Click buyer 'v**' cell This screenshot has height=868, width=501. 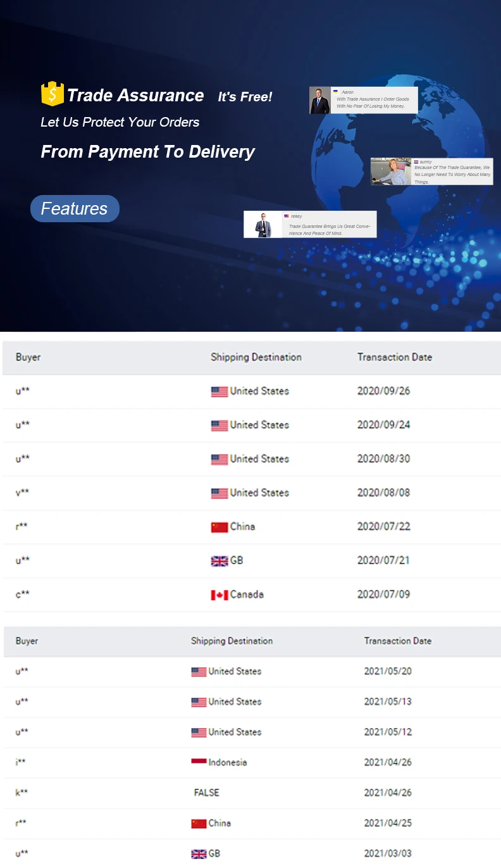tap(23, 493)
